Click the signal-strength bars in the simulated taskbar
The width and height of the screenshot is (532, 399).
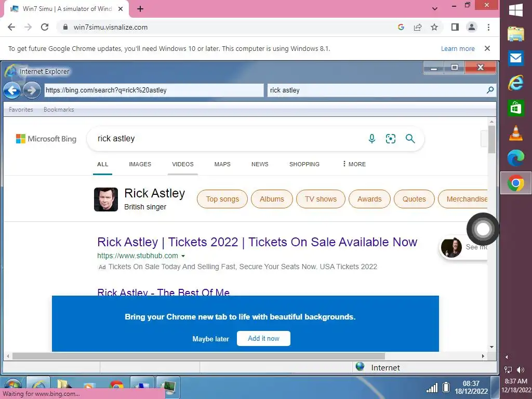tap(432, 388)
